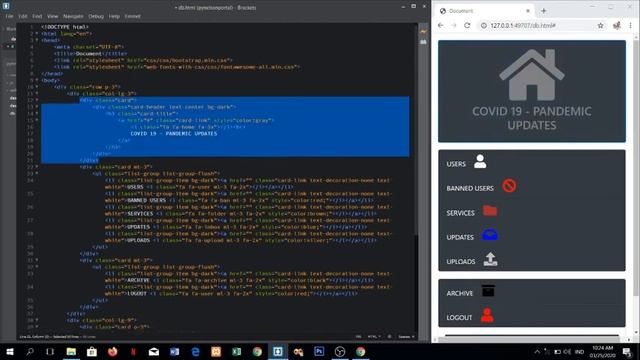Click the large home icon in the browser page

532,75
